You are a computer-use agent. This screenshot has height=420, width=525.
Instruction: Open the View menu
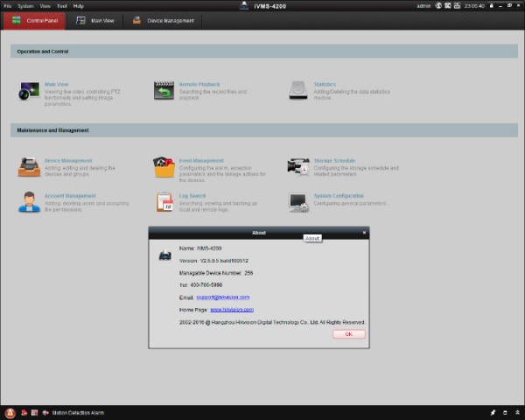(x=45, y=6)
